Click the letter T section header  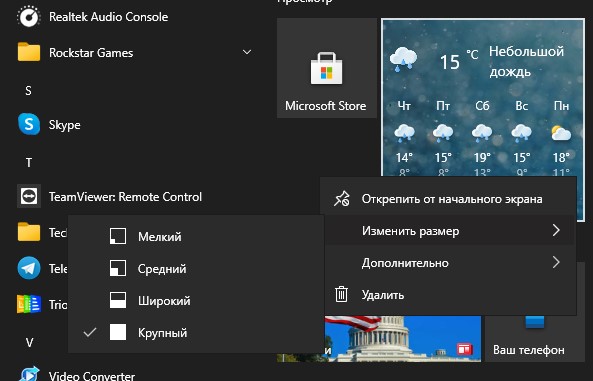pyautogui.click(x=29, y=163)
